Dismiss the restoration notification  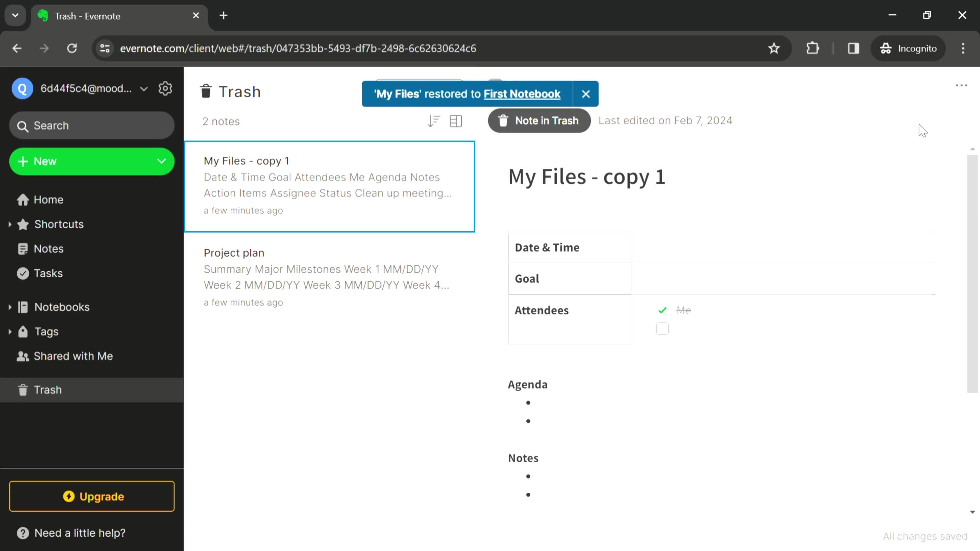click(x=585, y=94)
